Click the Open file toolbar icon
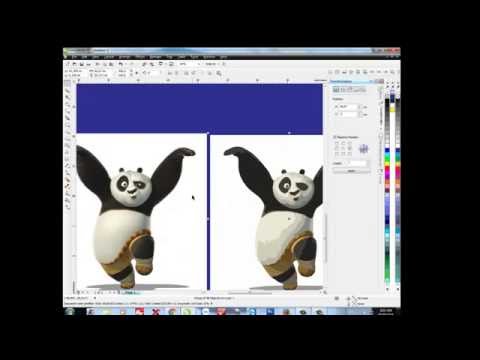Viewport: 480px width, 360px height. click(x=74, y=64)
